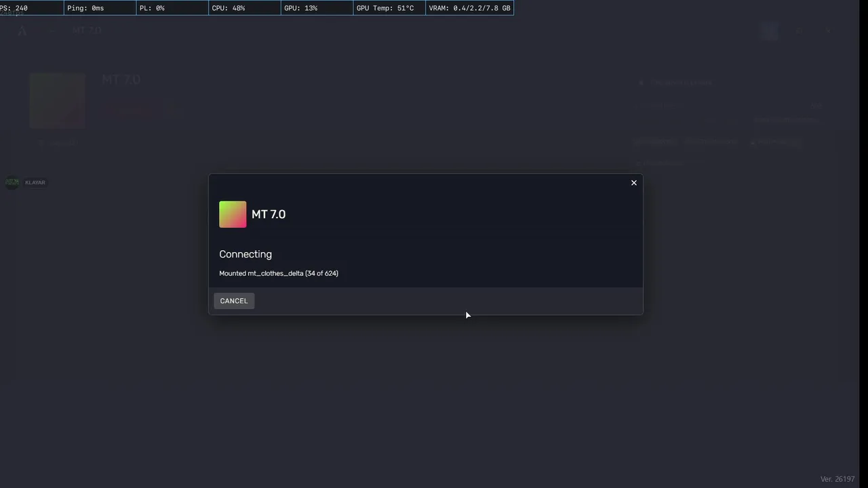
Task: Click the KLAYAR name label
Action: (x=35, y=182)
